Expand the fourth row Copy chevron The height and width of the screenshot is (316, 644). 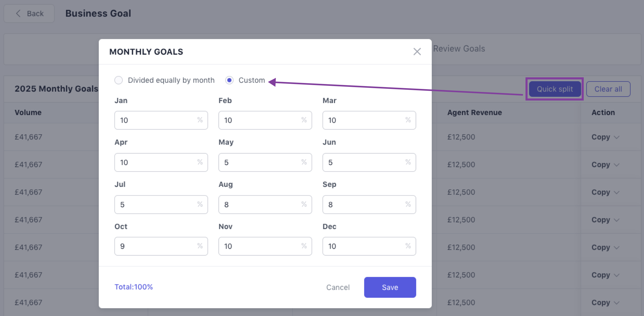[616, 220]
